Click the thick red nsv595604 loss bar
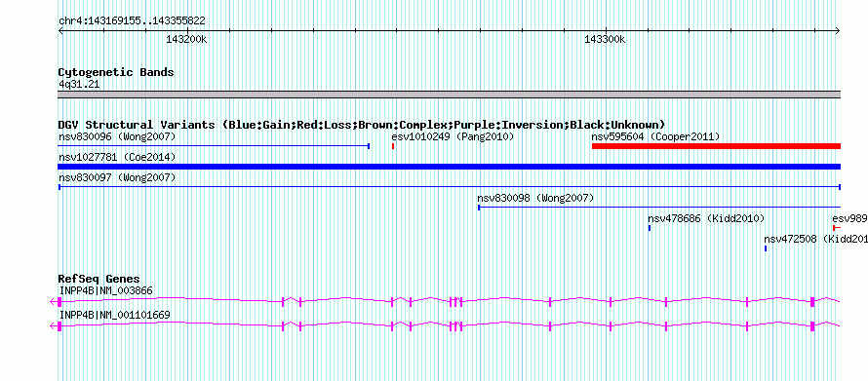The width and height of the screenshot is (868, 381). point(716,146)
